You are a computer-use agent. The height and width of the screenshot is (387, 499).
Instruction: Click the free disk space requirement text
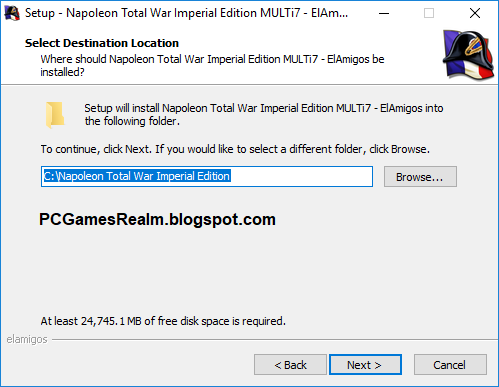163,321
